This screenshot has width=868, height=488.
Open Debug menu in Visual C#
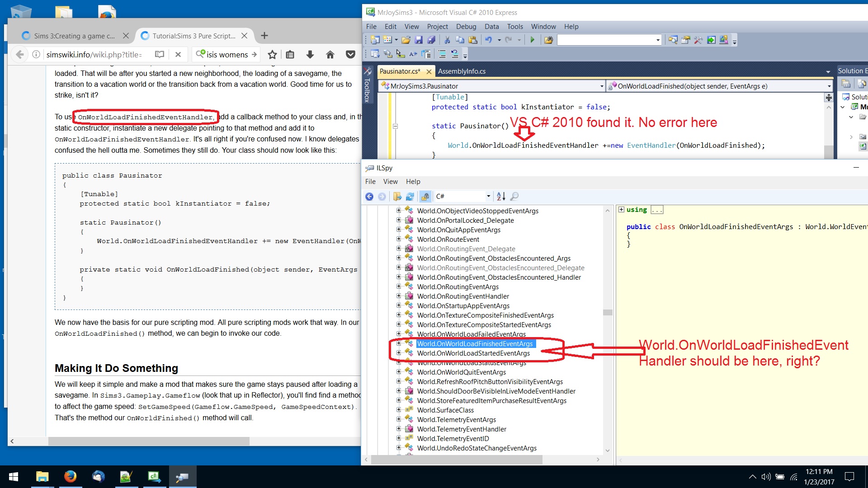click(466, 27)
